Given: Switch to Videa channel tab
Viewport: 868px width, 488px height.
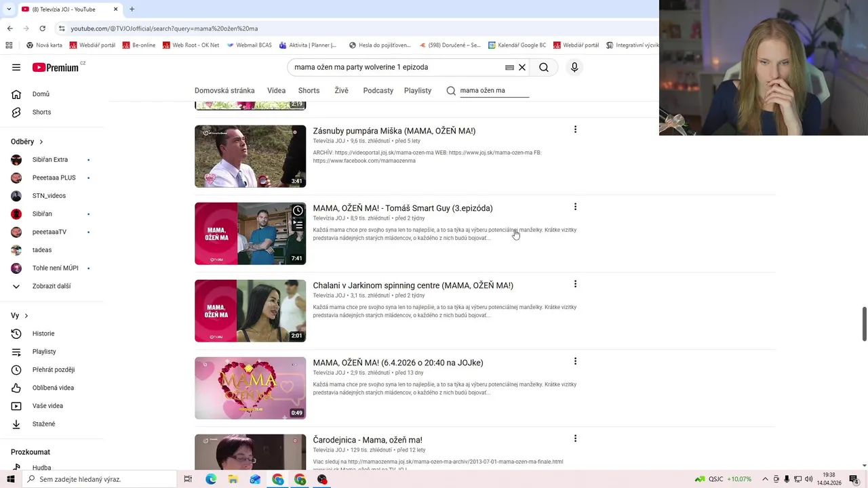Looking at the screenshot, I should pos(276,90).
